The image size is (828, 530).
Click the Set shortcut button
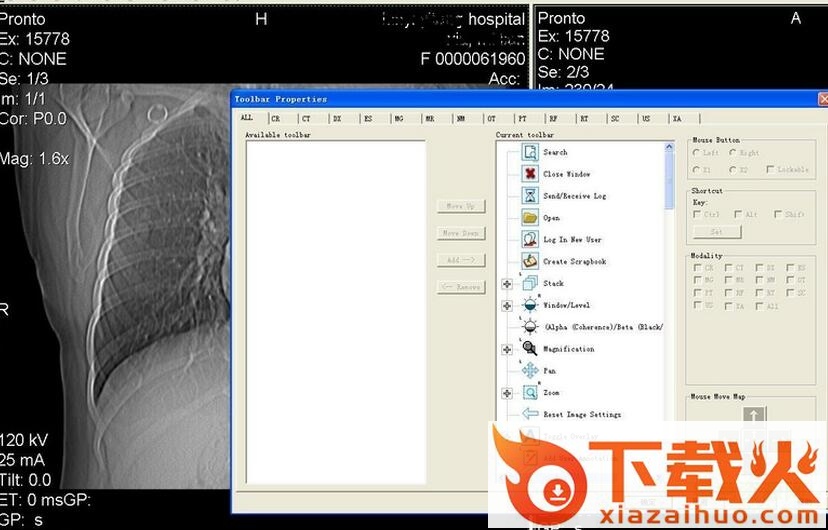[x=716, y=232]
